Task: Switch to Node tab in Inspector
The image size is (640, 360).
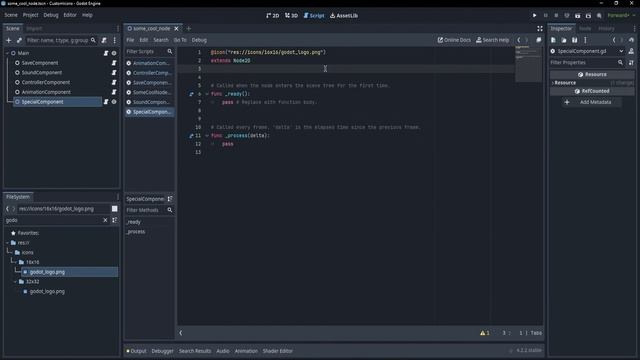Action: (585, 29)
